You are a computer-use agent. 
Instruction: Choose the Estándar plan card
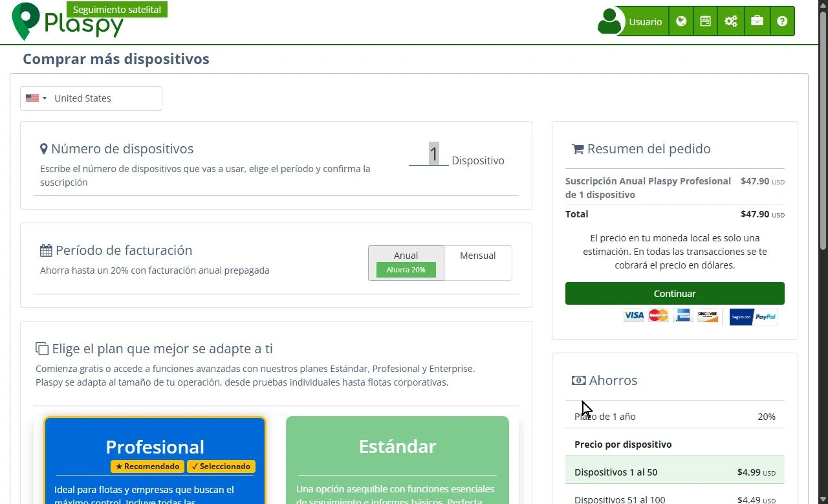397,460
